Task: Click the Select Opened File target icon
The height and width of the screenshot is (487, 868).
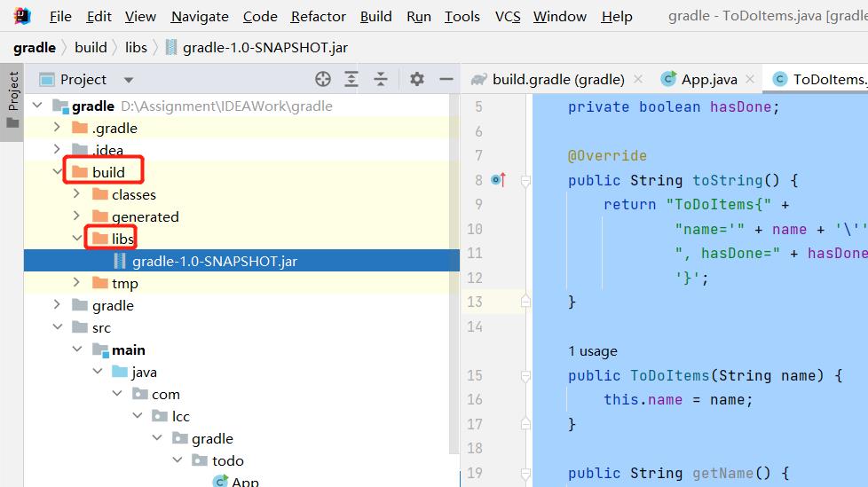Action: 323,79
